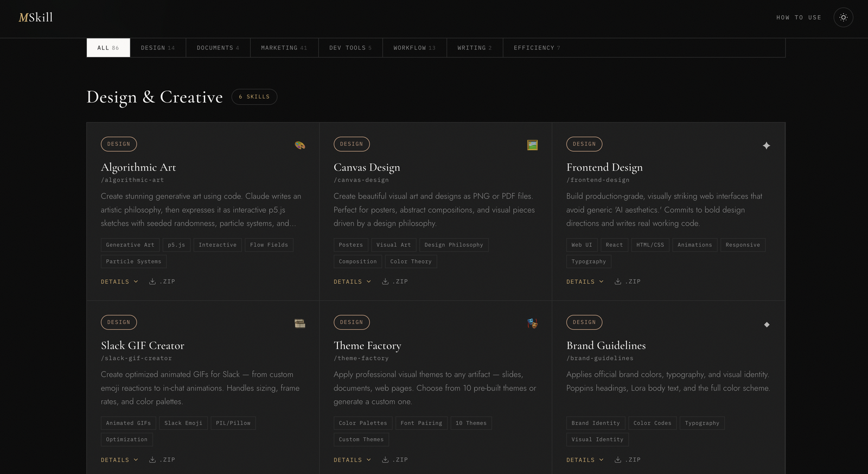Expand Details for Canvas Design
This screenshot has width=868, height=474.
coord(352,282)
